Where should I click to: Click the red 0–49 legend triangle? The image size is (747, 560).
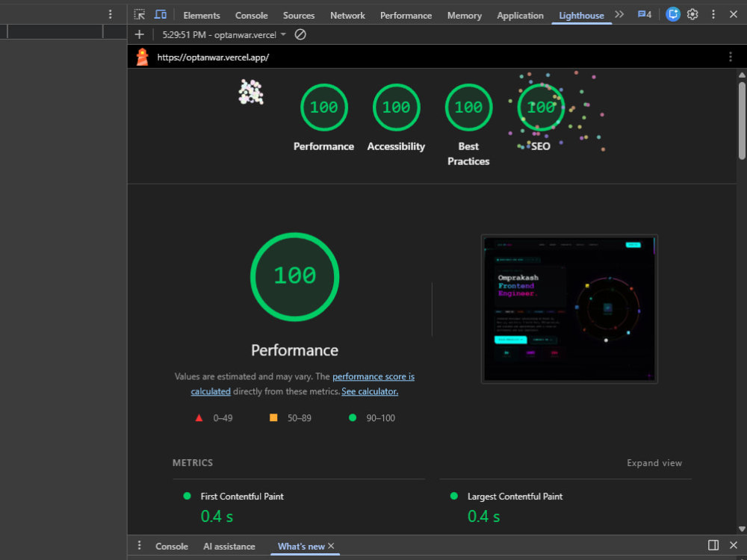click(x=199, y=417)
